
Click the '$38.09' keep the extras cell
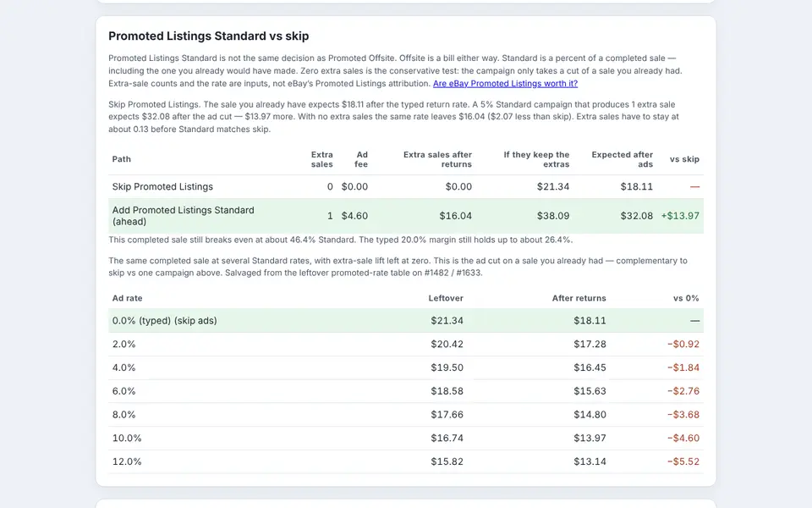coord(553,216)
